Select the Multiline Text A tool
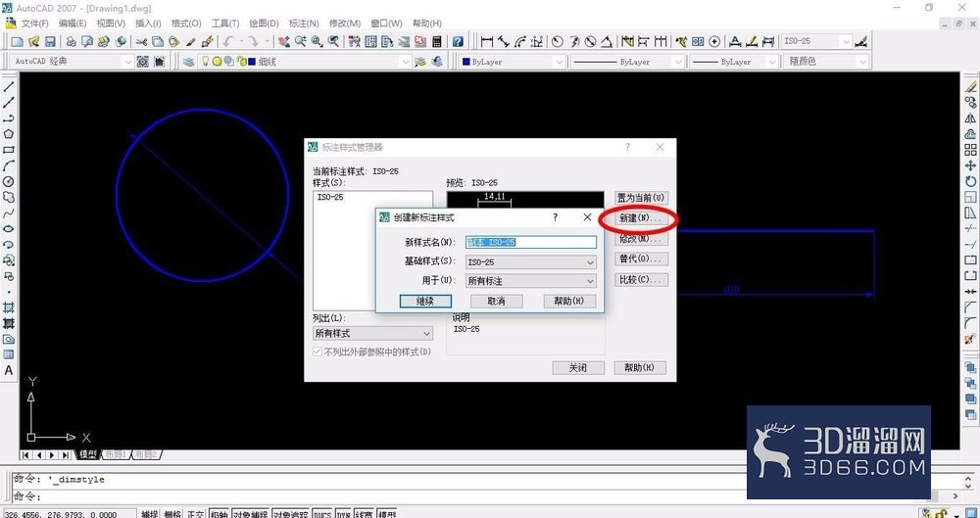Image resolution: width=980 pixels, height=518 pixels. coord(9,370)
